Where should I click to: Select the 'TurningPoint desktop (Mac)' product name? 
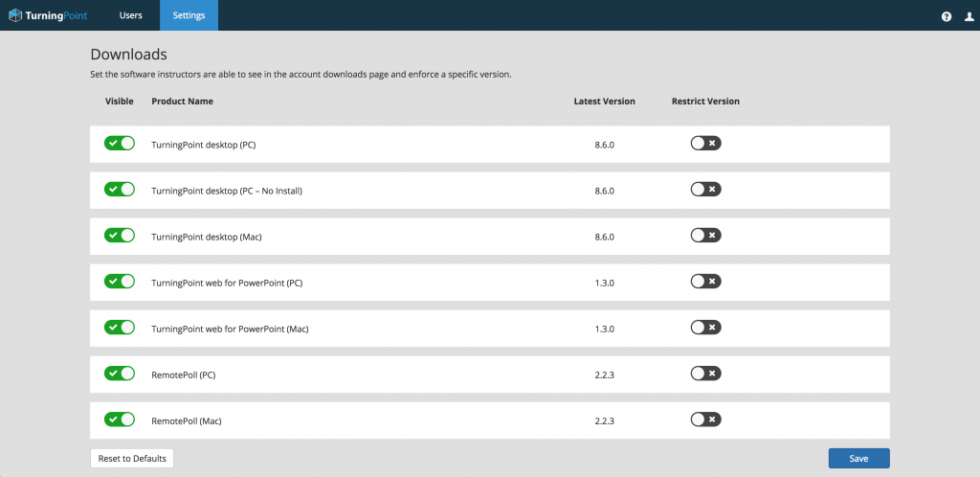207,237
